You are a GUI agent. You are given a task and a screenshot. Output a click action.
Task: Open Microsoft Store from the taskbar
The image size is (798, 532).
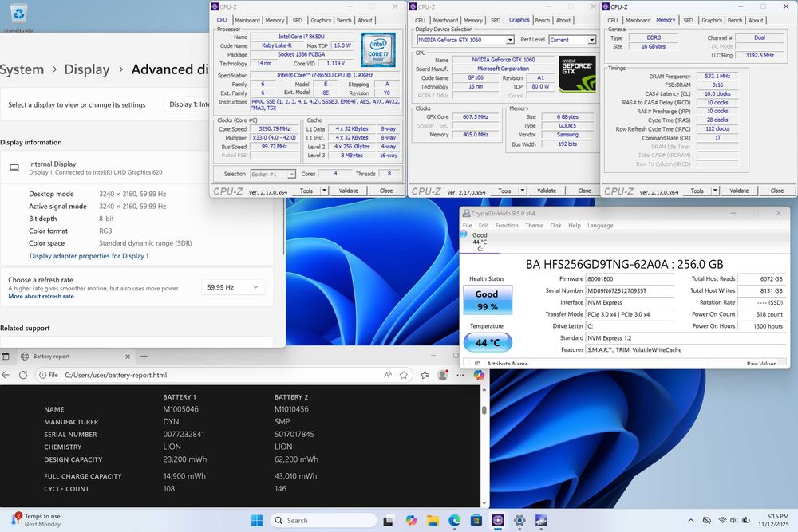pos(476,521)
